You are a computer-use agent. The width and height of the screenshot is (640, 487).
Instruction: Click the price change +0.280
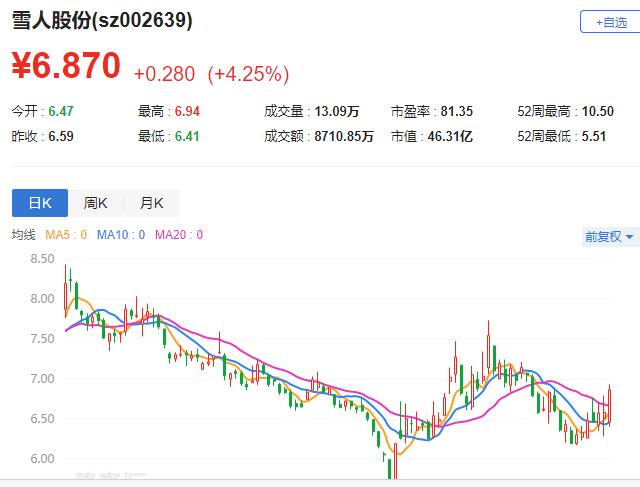(x=164, y=74)
